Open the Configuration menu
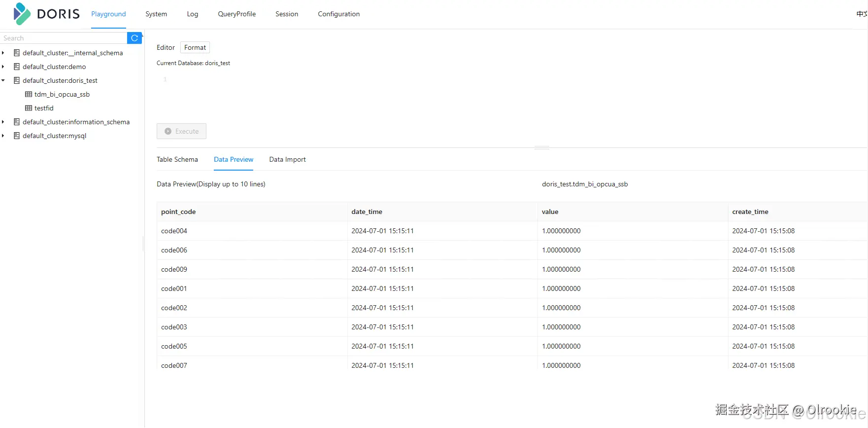Screen dimensions: 868x428 coord(339,14)
